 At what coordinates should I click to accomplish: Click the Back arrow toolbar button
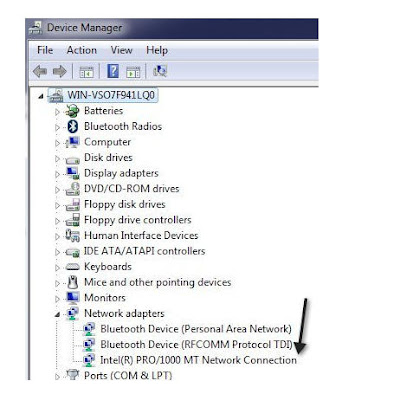40,71
